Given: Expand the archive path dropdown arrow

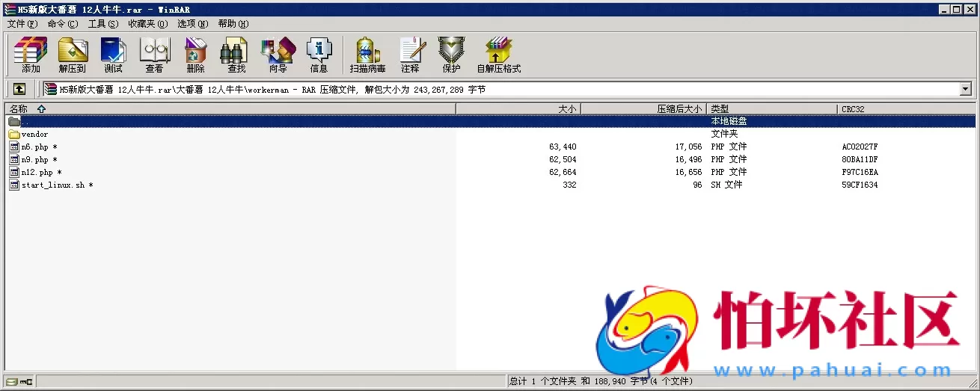Looking at the screenshot, I should (965, 89).
